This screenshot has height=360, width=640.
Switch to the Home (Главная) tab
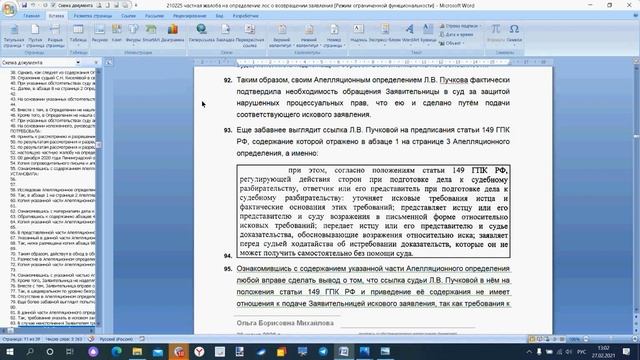pos(31,16)
